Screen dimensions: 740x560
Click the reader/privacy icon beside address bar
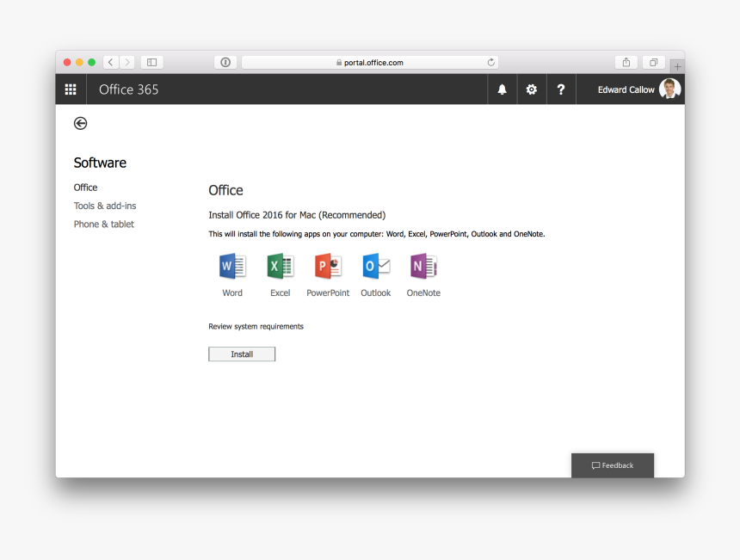[225, 62]
